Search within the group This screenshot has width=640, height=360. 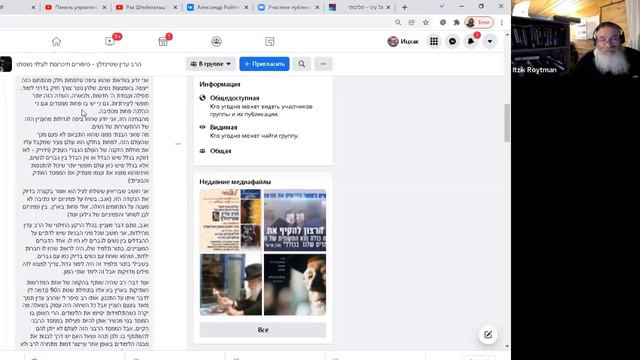[x=302, y=64]
